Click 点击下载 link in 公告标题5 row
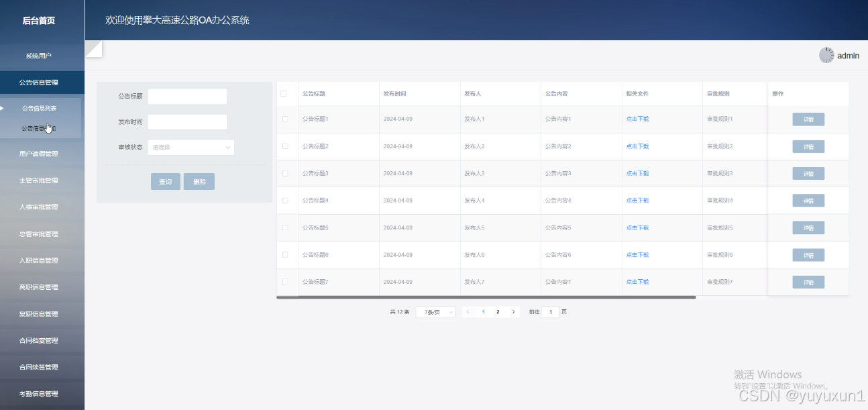The width and height of the screenshot is (868, 410). tap(637, 227)
